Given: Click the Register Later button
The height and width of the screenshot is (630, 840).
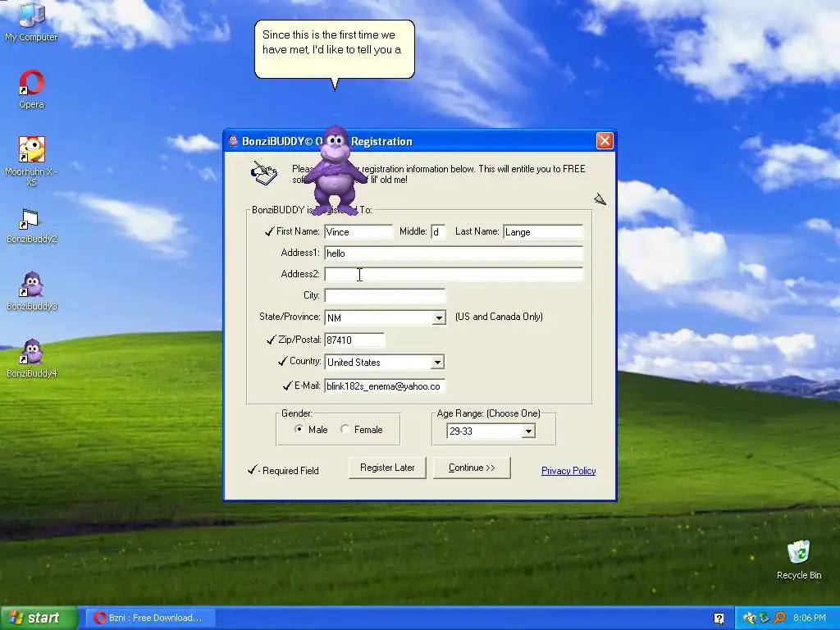Looking at the screenshot, I should [x=387, y=468].
